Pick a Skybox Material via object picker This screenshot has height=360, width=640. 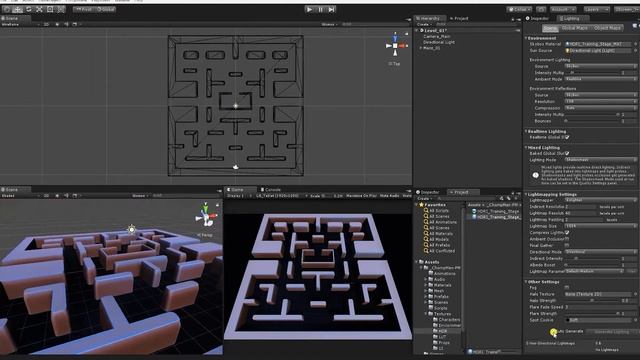(636, 44)
